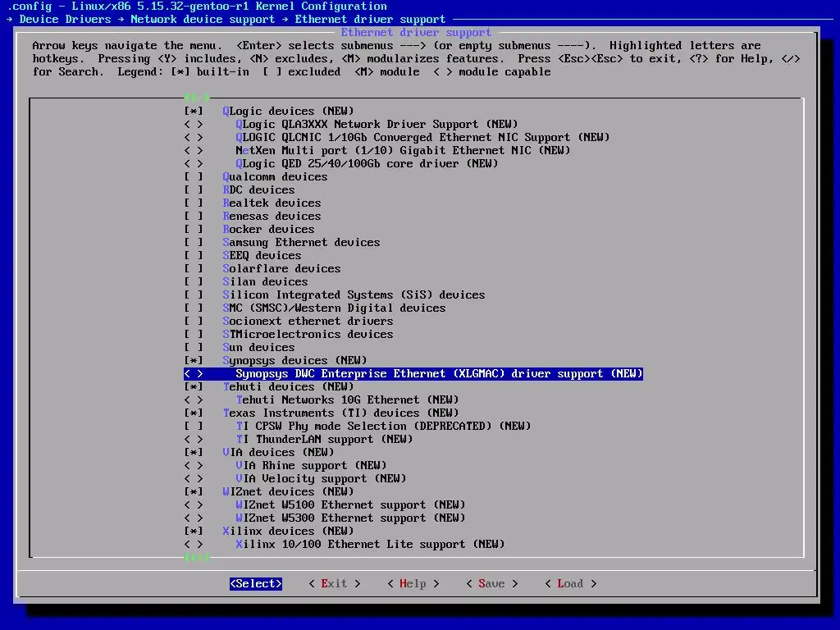Select the SEEQ devices entry

262,256
